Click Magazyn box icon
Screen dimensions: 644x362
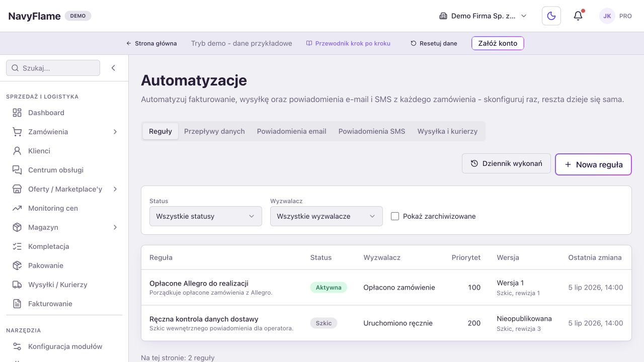tap(17, 227)
